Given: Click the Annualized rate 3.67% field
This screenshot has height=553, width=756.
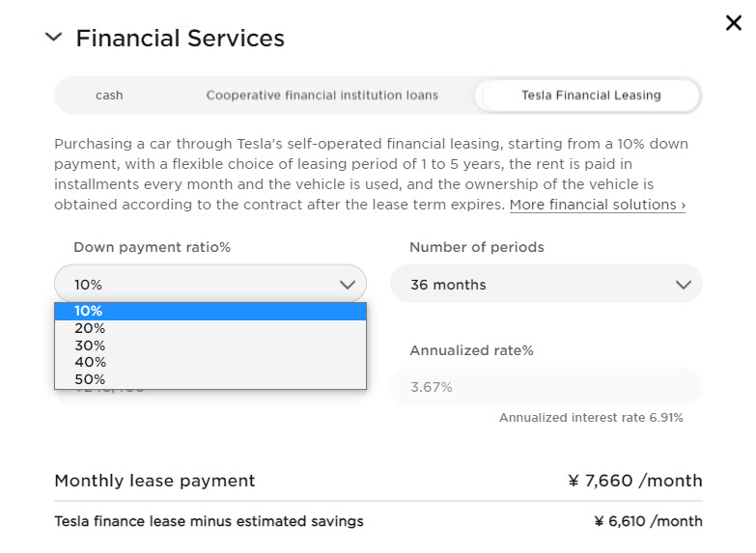Looking at the screenshot, I should (x=546, y=387).
